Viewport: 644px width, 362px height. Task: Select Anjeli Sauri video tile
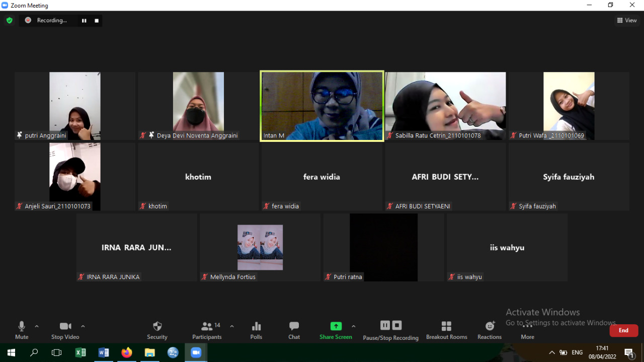(75, 177)
